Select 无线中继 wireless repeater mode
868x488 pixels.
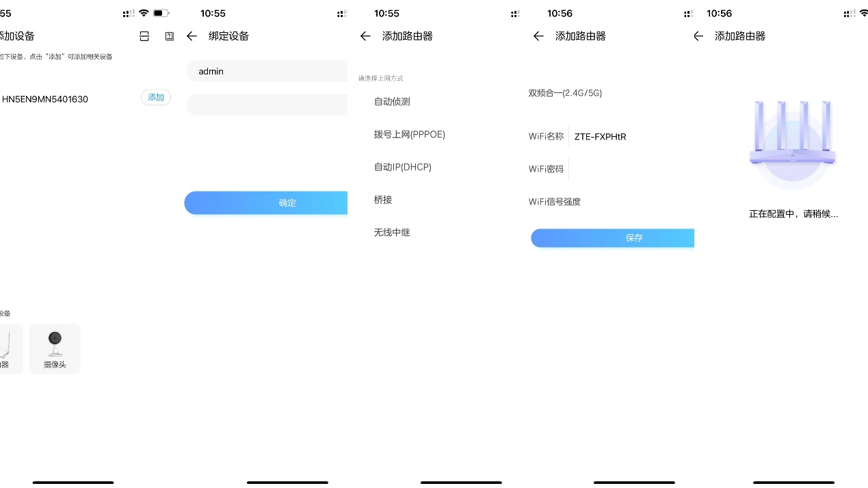coord(391,232)
